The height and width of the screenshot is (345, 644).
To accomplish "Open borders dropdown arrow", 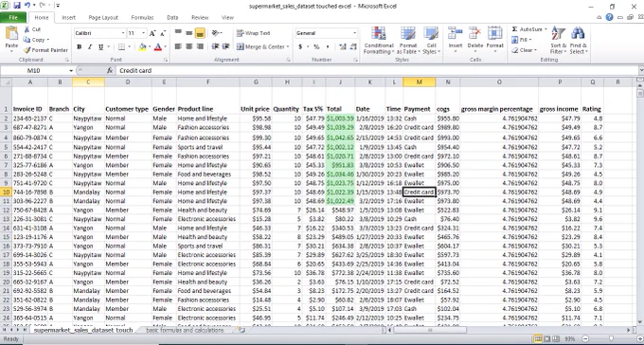I will [129, 47].
